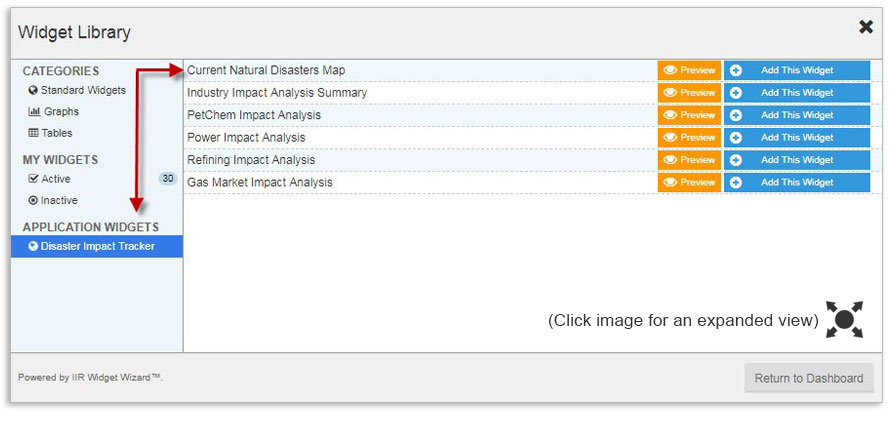Click the active widgets count badge
The width and height of the screenshot is (895, 426).
168,179
